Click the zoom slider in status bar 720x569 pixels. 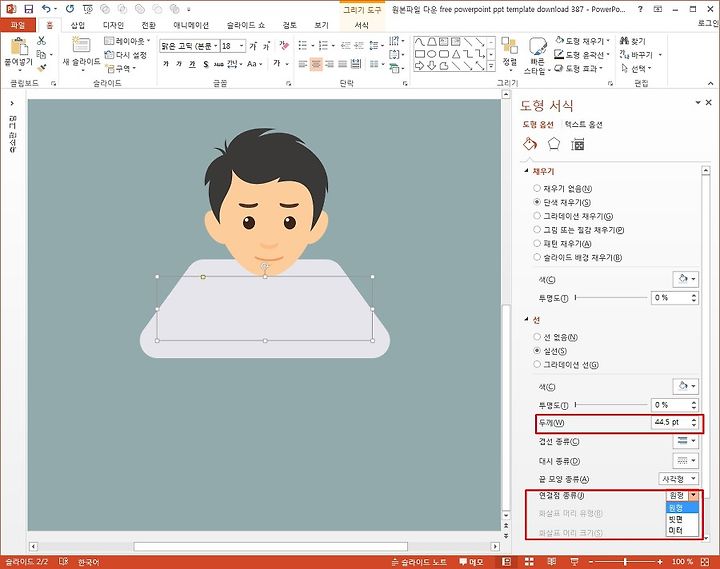[625, 562]
